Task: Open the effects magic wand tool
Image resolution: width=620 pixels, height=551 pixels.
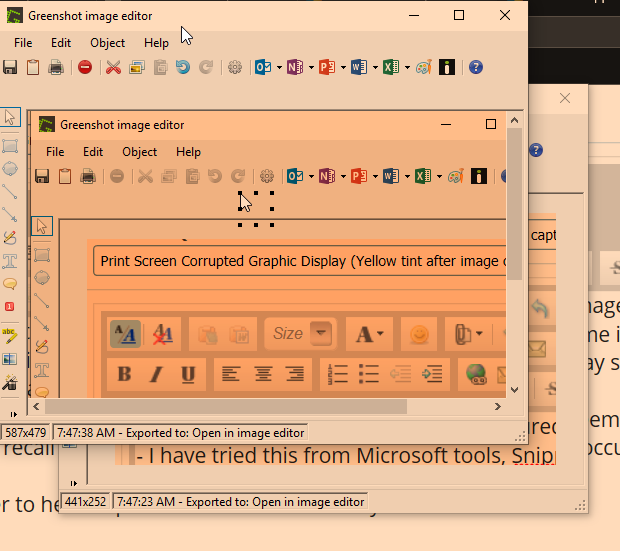Action: tap(10, 382)
